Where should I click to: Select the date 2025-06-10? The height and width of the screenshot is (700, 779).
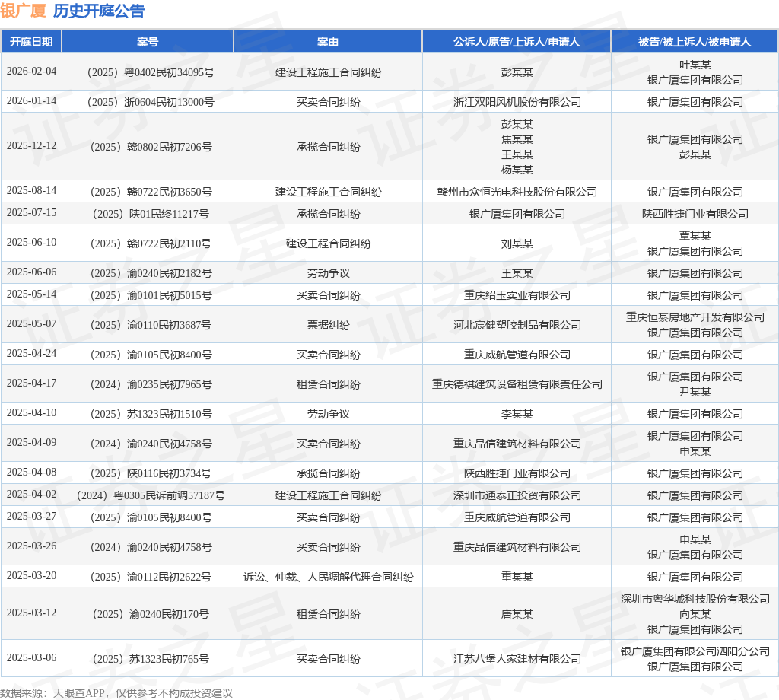tap(31, 243)
